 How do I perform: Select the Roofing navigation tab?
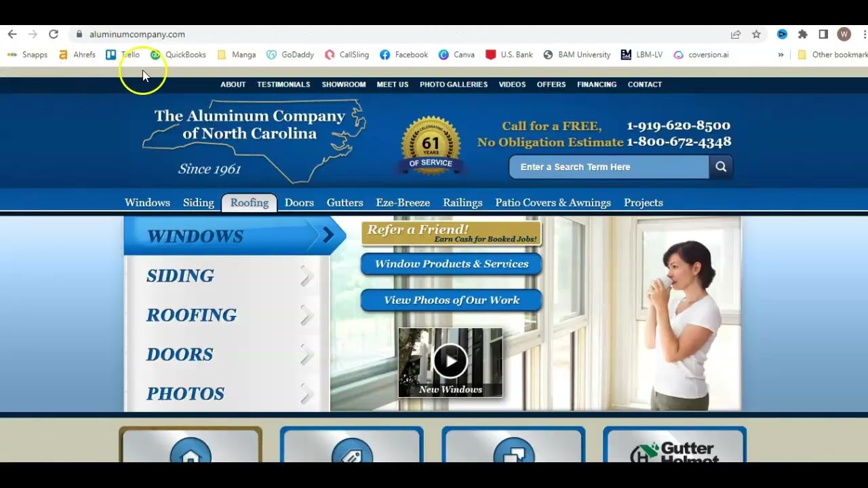click(x=250, y=203)
